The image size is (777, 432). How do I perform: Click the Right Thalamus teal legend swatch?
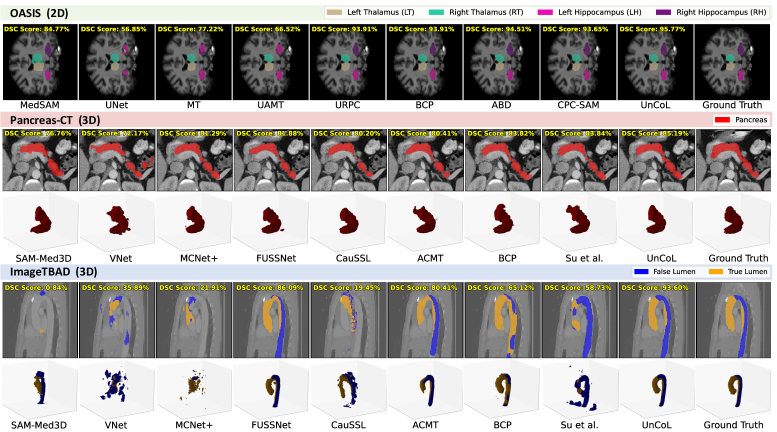(x=437, y=12)
